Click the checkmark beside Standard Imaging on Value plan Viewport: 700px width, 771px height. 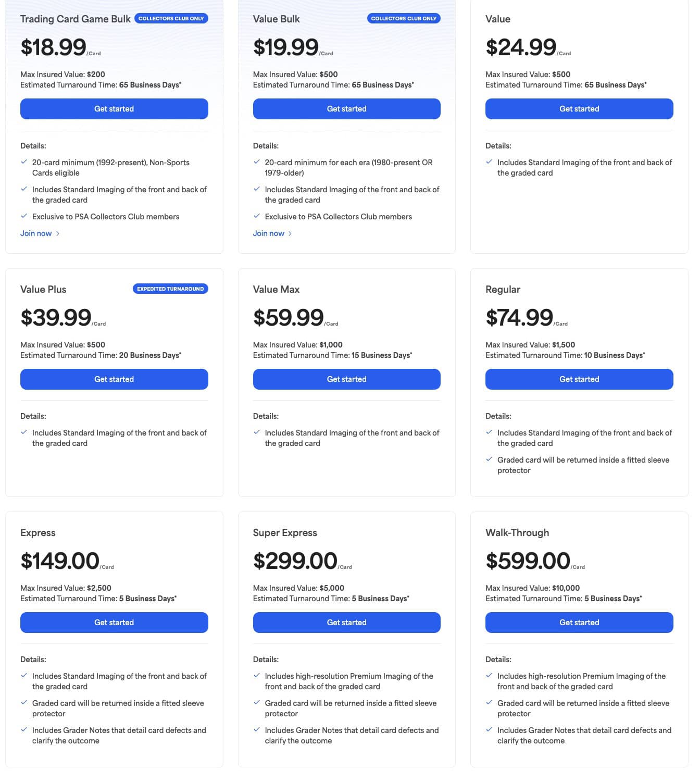pos(489,162)
